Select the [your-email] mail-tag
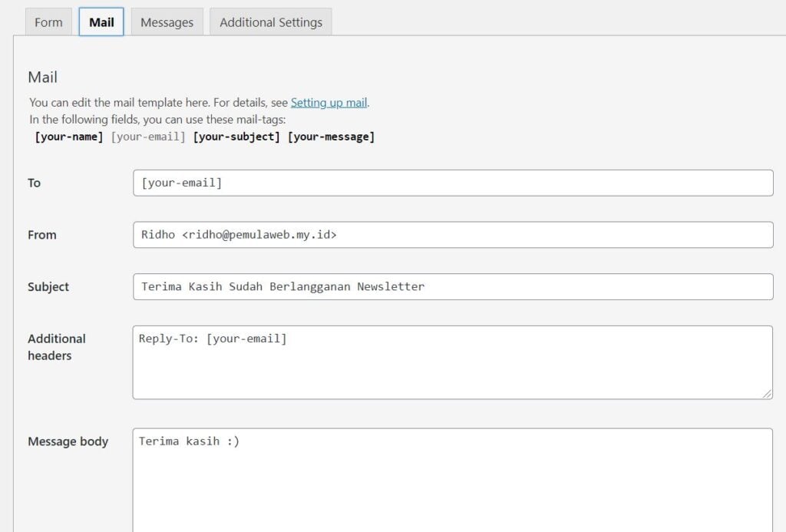This screenshot has height=532, width=786. pos(148,136)
